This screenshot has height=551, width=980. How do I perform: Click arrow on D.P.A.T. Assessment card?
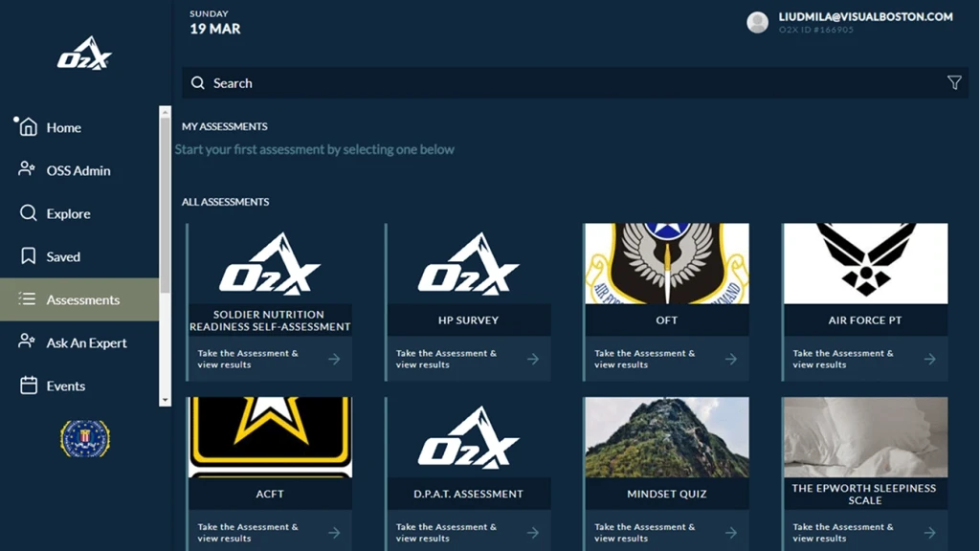pos(532,533)
